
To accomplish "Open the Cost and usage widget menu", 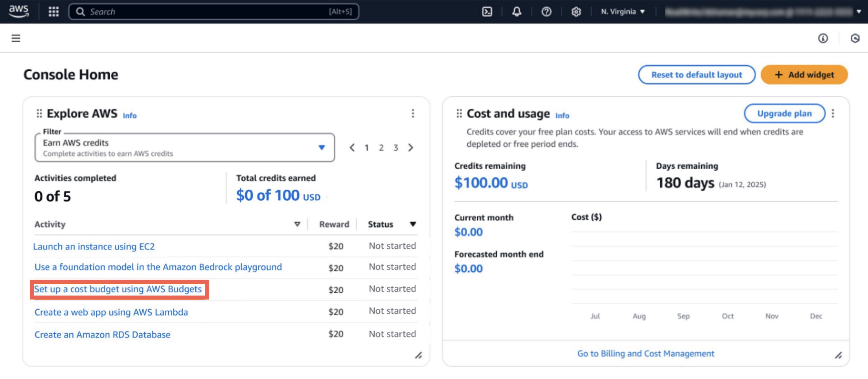I will tap(833, 113).
